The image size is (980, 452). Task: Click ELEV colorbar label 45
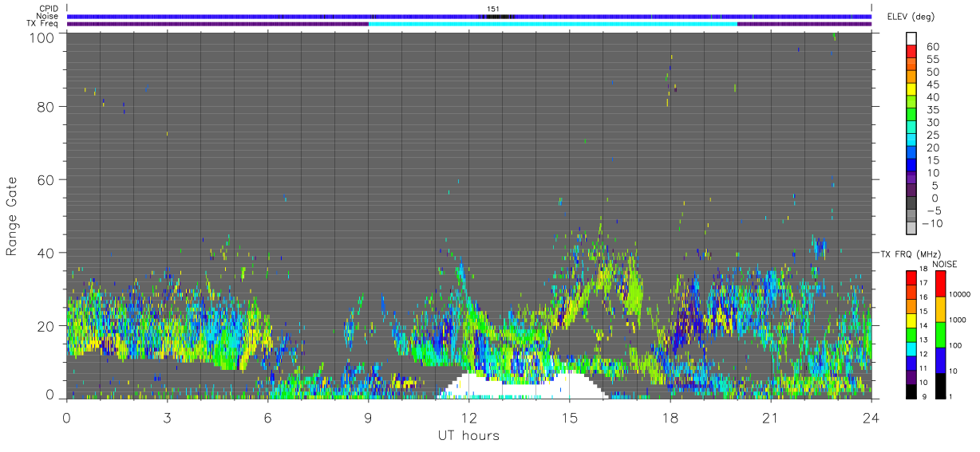click(932, 85)
